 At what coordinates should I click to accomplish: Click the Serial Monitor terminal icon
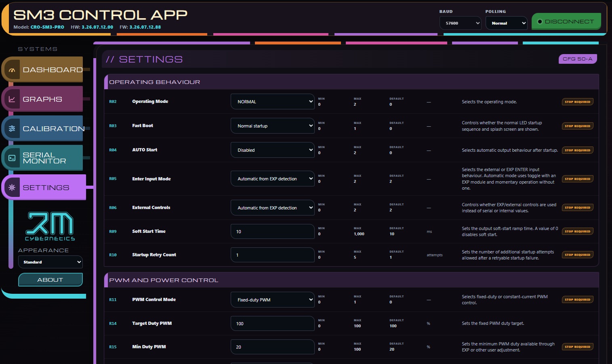tap(12, 158)
